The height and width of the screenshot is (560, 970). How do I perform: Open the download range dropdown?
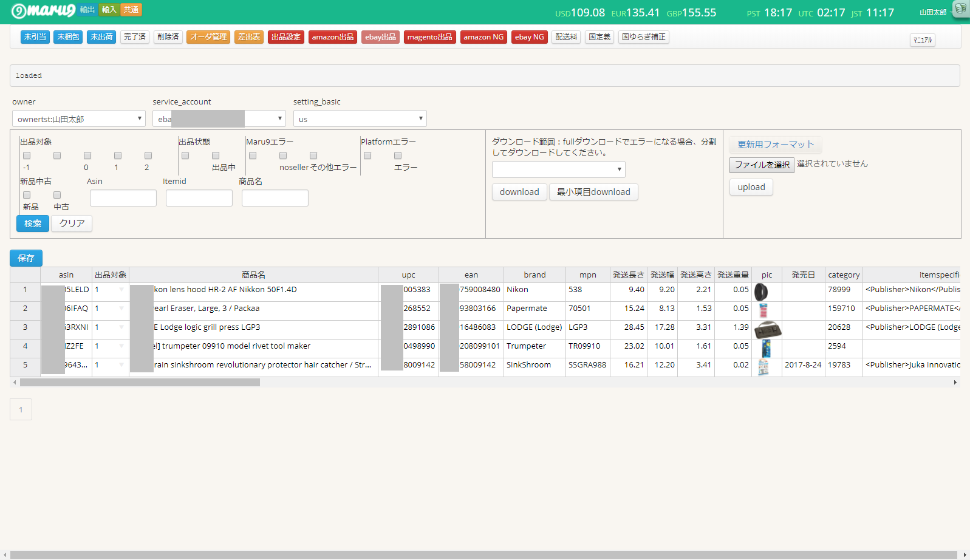[559, 169]
